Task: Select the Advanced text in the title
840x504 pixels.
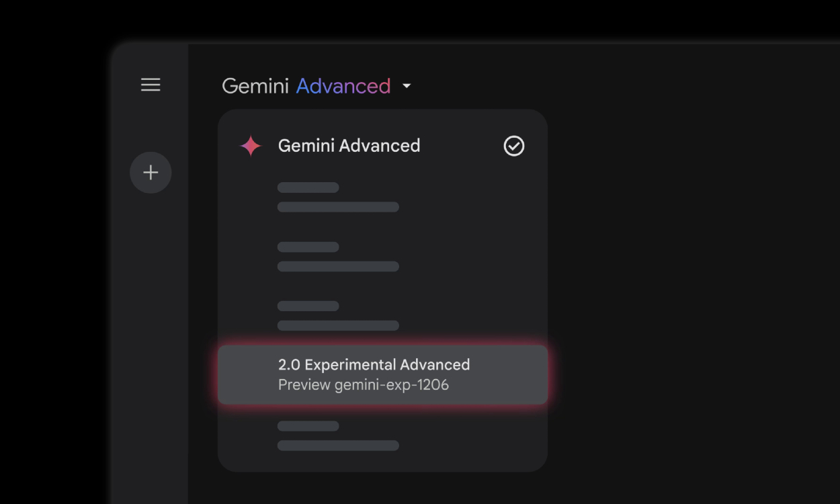Action: (343, 86)
